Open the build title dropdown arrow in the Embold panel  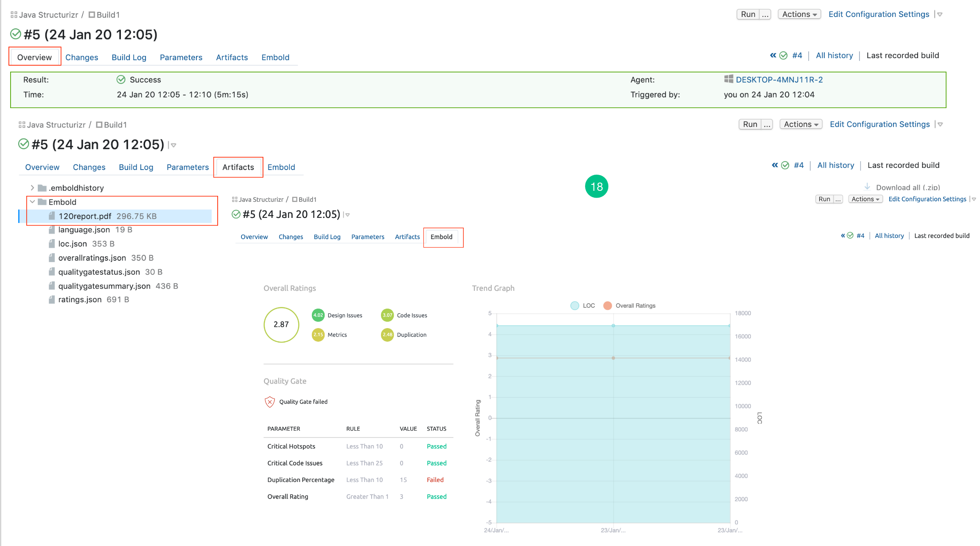[x=348, y=215]
